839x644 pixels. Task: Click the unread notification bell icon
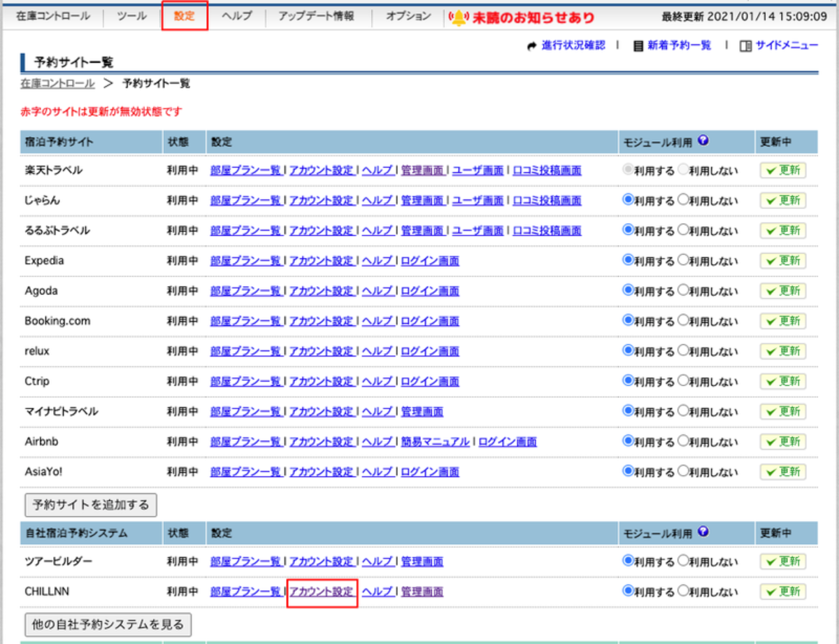click(x=459, y=17)
